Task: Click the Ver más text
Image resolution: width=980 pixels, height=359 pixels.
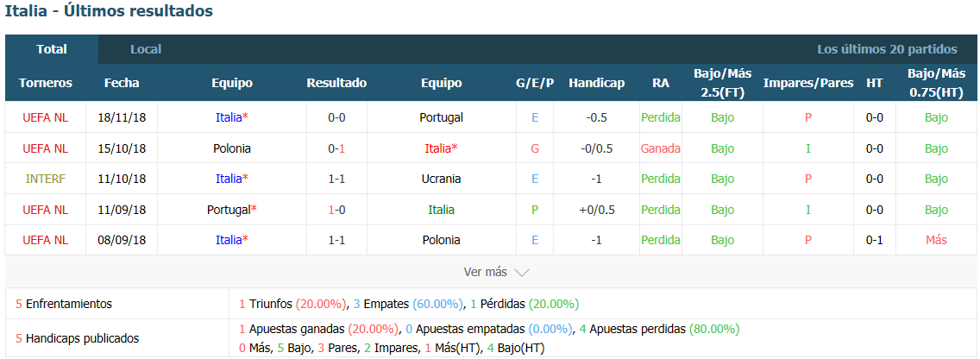Action: [485, 272]
